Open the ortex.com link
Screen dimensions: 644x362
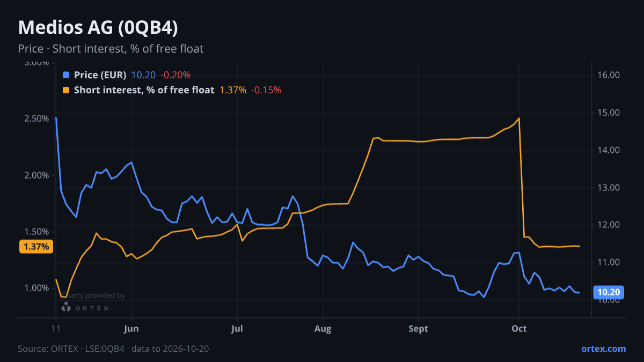point(603,349)
